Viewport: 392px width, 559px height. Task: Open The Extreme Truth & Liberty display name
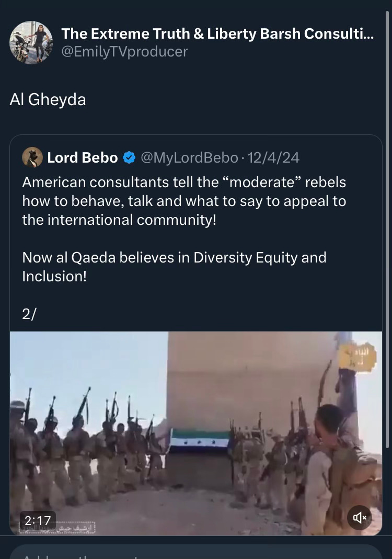pos(218,33)
